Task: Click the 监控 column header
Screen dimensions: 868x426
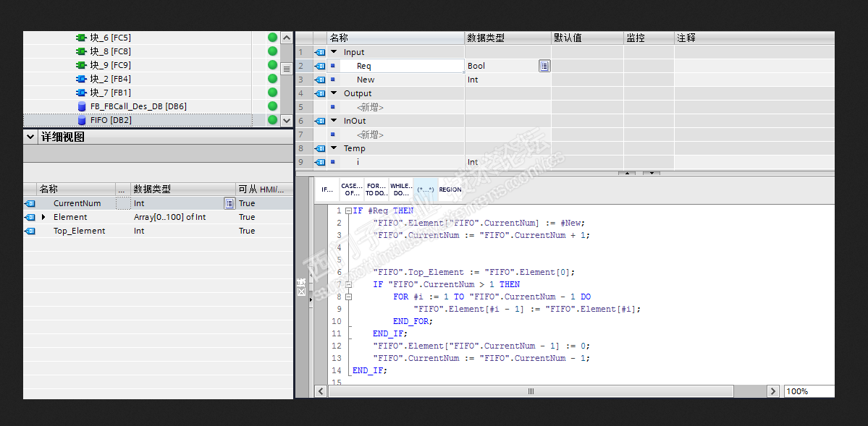Action: point(649,38)
